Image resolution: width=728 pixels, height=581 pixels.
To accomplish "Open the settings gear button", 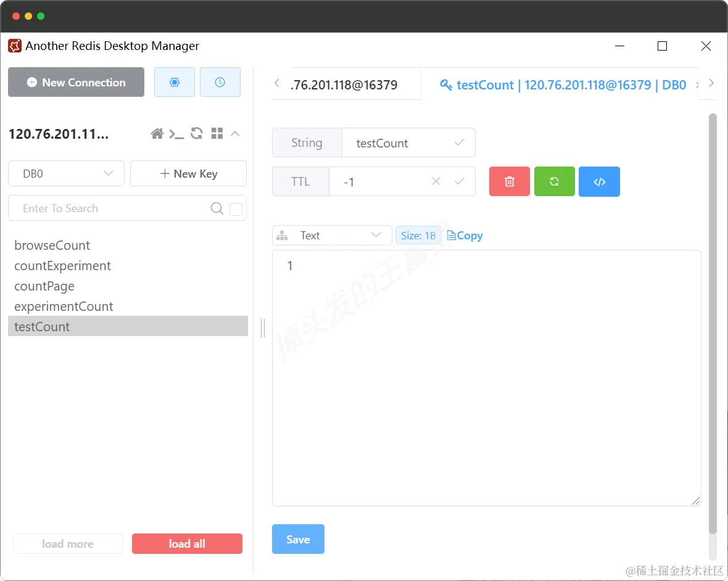I will click(x=174, y=82).
